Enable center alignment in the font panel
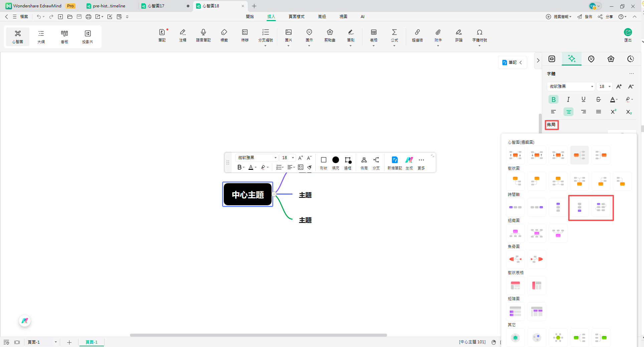The image size is (644, 347). [568, 112]
